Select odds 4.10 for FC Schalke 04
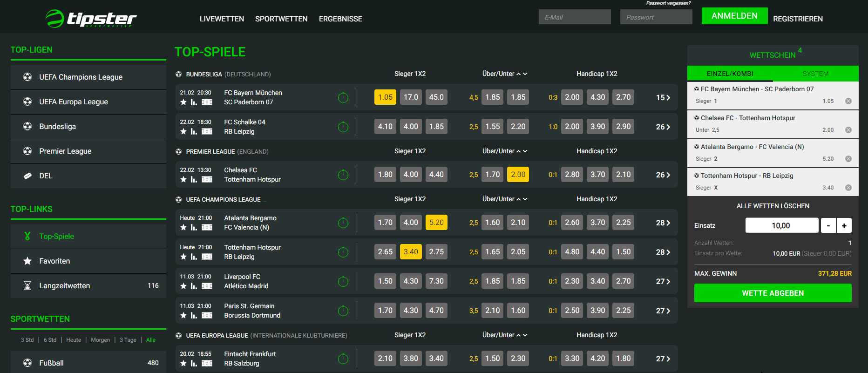868x373 pixels. (x=385, y=127)
